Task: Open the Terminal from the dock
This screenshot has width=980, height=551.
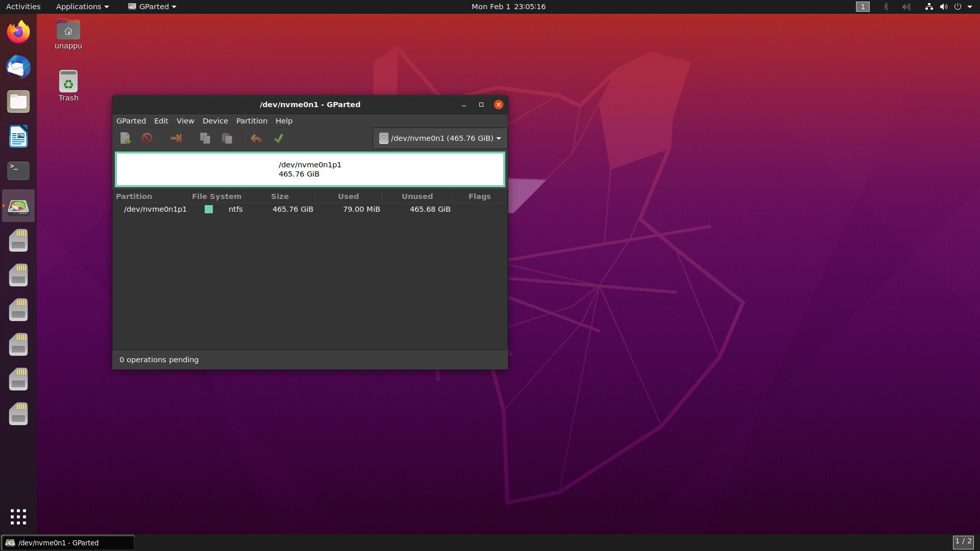Action: (18, 171)
